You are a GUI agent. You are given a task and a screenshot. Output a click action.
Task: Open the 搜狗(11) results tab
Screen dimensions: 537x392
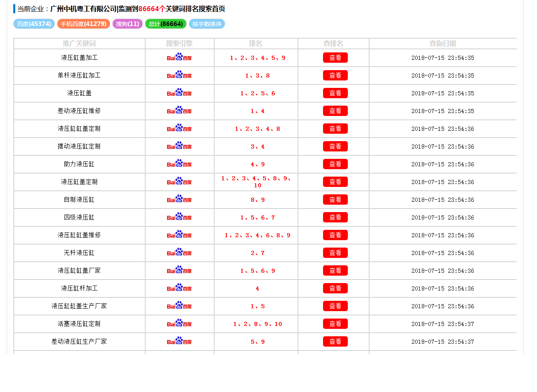point(128,24)
